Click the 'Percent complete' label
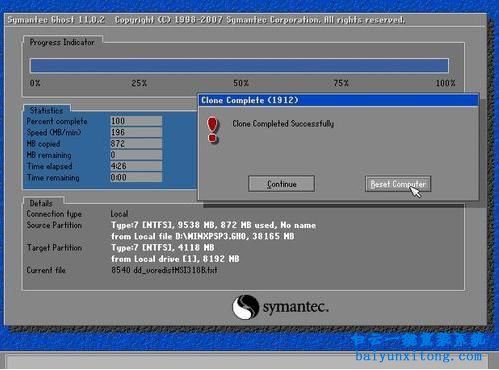The height and width of the screenshot is (370, 499). [57, 121]
